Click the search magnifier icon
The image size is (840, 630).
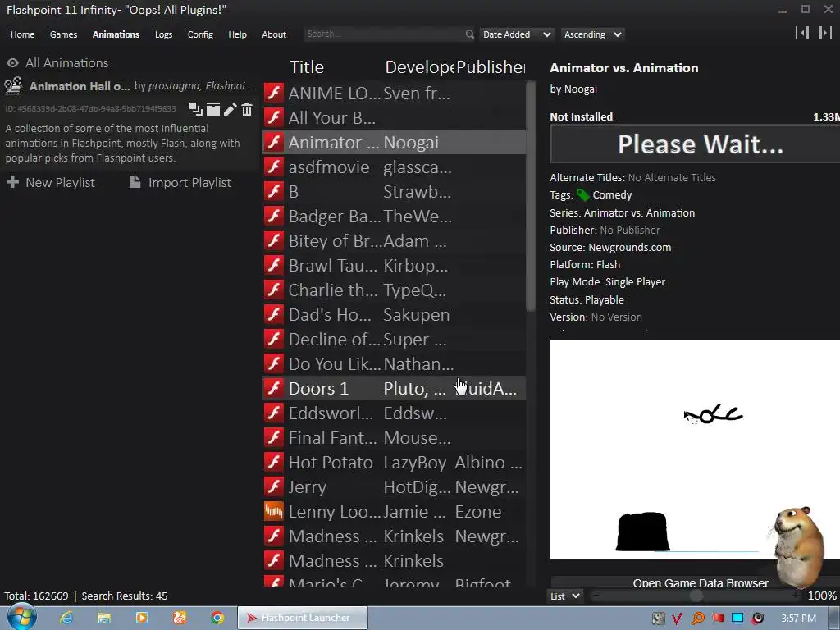(469, 34)
